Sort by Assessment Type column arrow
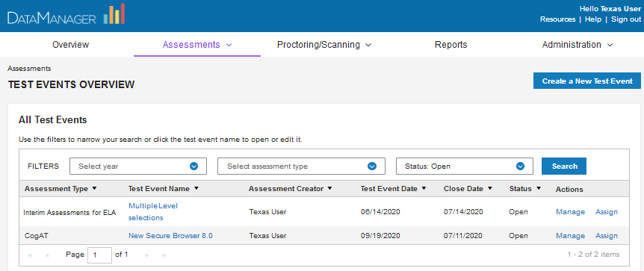Screen dimensions: 644x271 click(94, 188)
